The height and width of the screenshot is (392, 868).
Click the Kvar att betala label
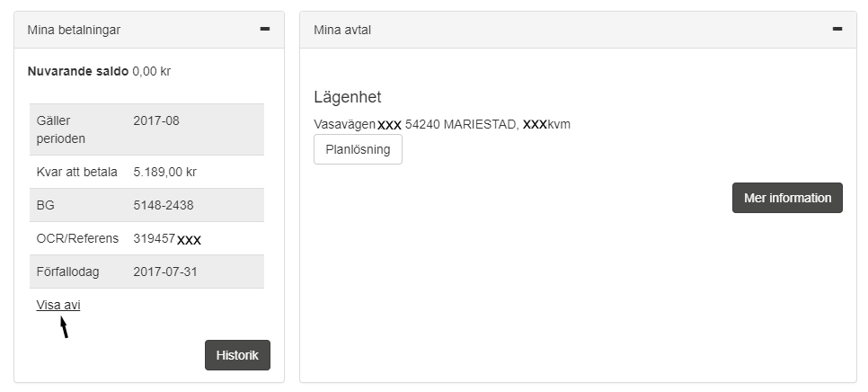tap(77, 172)
